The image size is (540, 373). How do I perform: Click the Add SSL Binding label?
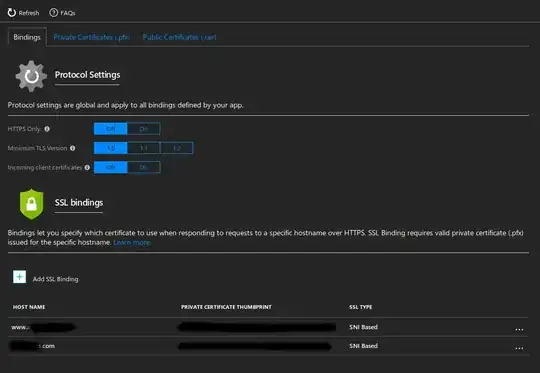click(x=55, y=279)
